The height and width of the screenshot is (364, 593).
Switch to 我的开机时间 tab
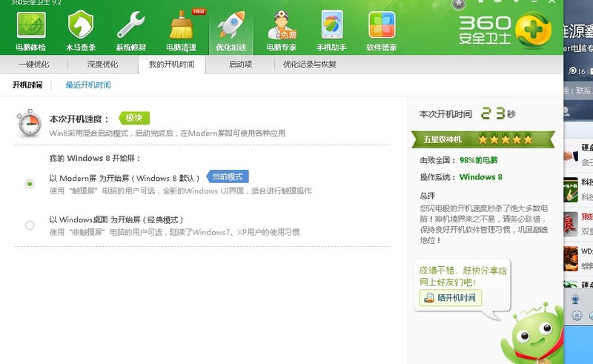coord(171,64)
